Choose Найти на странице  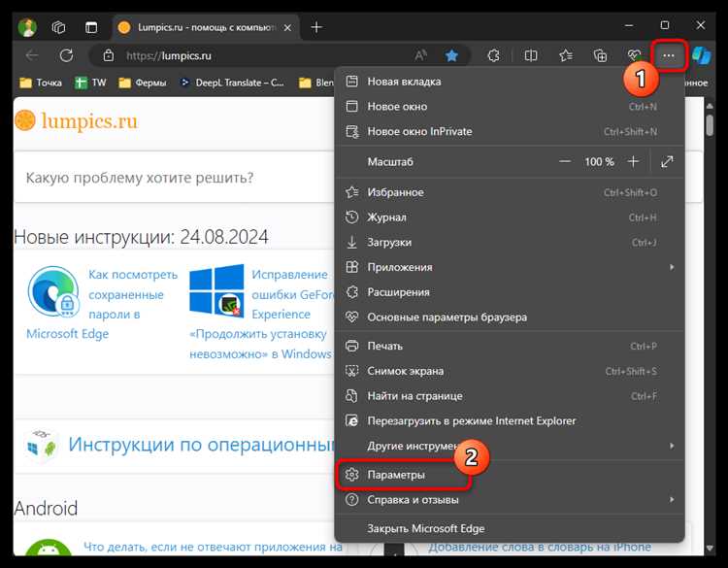click(510, 396)
